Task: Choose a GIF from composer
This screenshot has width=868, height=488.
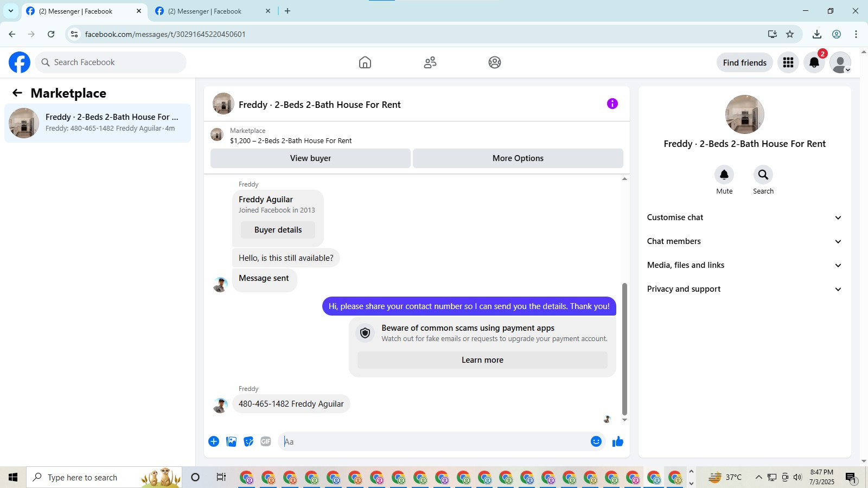Action: 266,441
